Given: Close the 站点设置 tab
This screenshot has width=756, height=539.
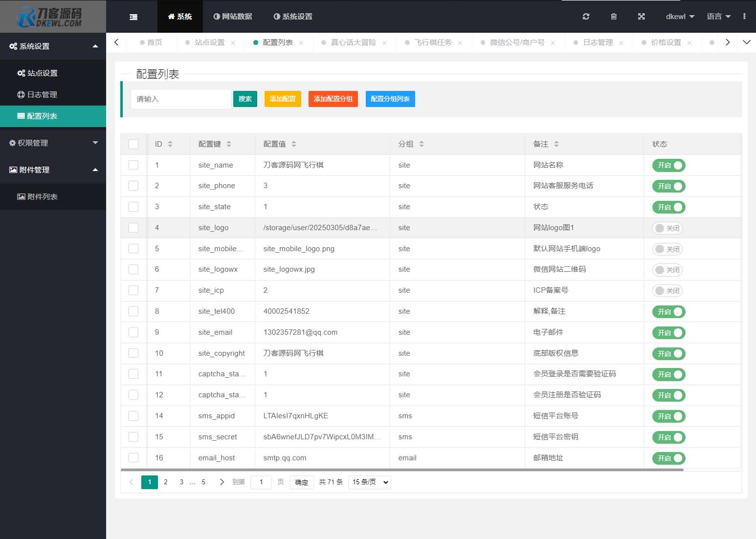Looking at the screenshot, I should click(233, 43).
